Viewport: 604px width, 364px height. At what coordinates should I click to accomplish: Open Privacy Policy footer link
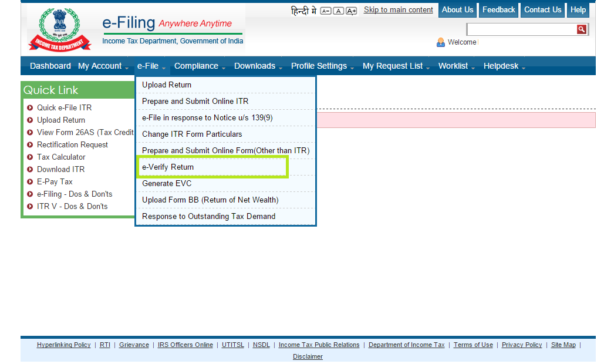pyautogui.click(x=522, y=345)
